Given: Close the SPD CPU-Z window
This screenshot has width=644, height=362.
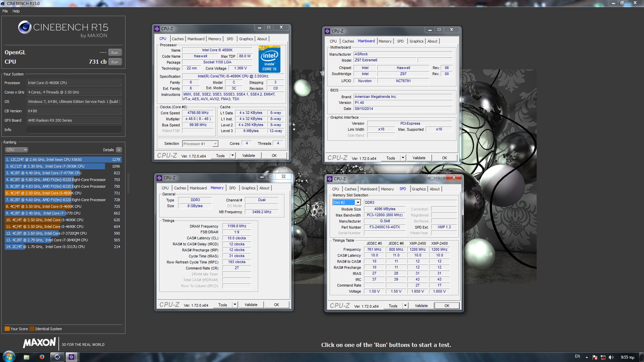Looking at the screenshot, I should [454, 178].
